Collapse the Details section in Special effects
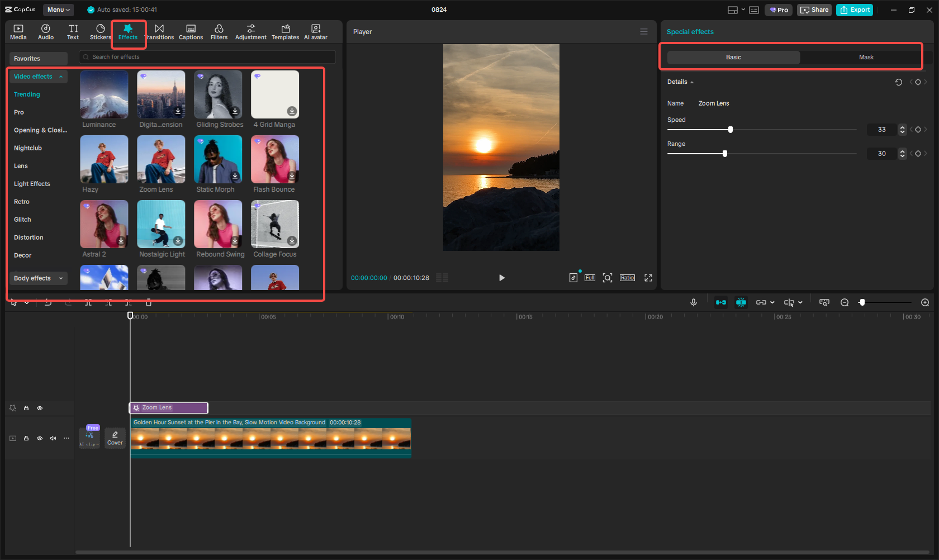The height and width of the screenshot is (560, 939). point(691,82)
